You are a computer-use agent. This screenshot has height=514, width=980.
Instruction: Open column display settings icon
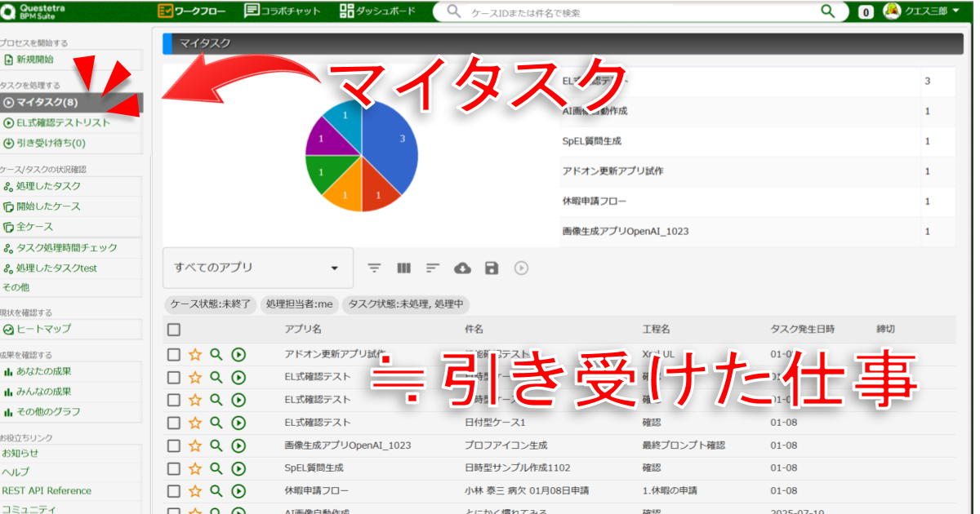tap(403, 268)
